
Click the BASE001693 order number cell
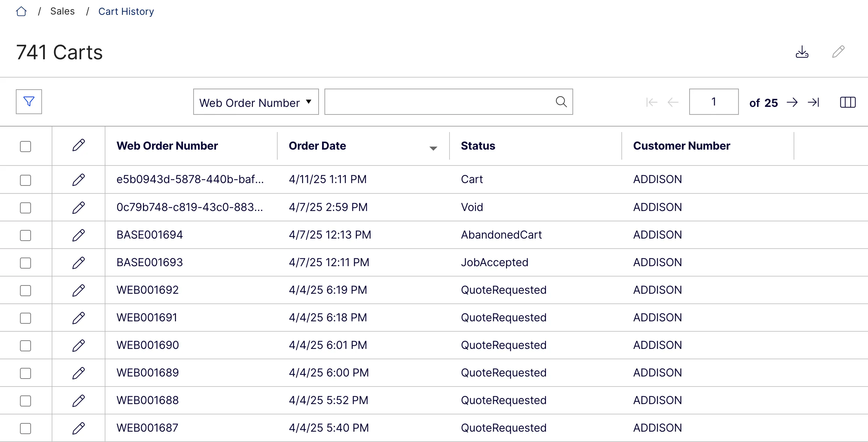tap(149, 262)
